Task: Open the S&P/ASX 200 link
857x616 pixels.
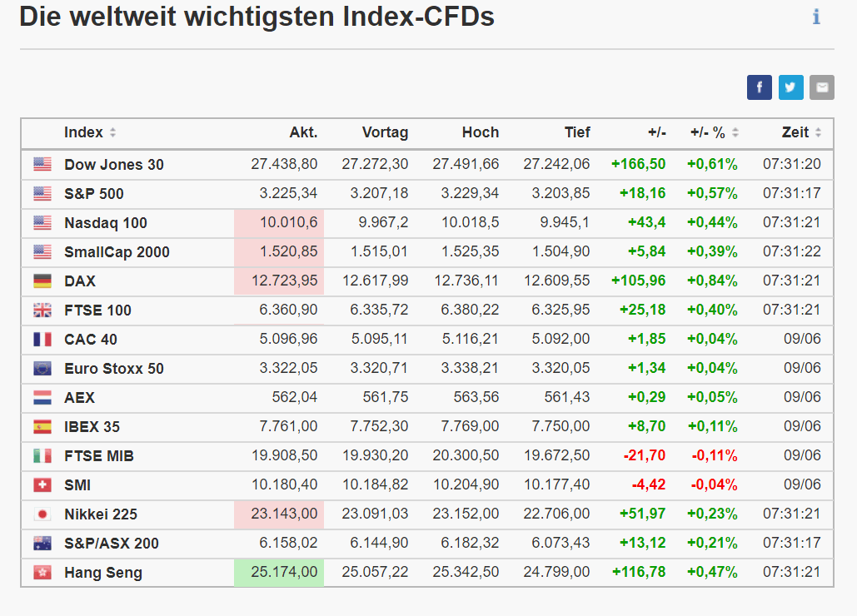Action: [x=112, y=544]
